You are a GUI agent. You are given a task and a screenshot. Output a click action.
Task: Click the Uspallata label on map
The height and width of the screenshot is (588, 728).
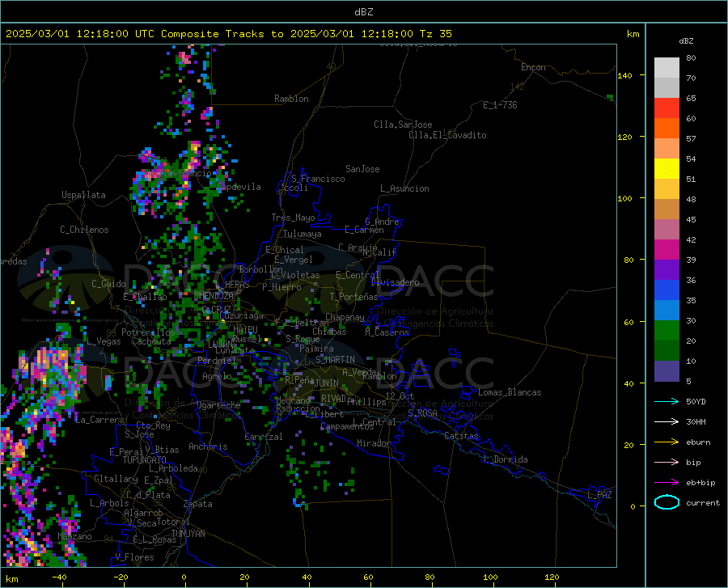coord(83,195)
